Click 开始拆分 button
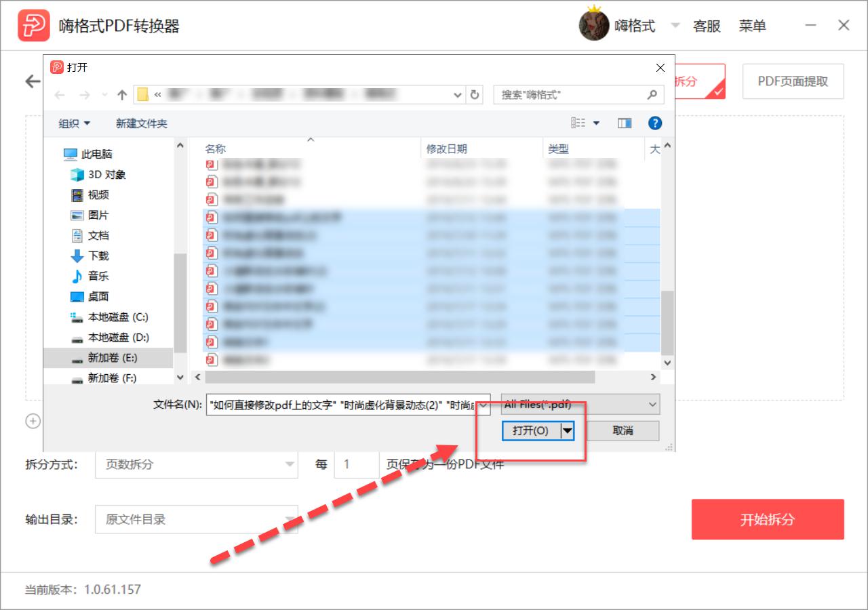868x610 pixels. (768, 520)
